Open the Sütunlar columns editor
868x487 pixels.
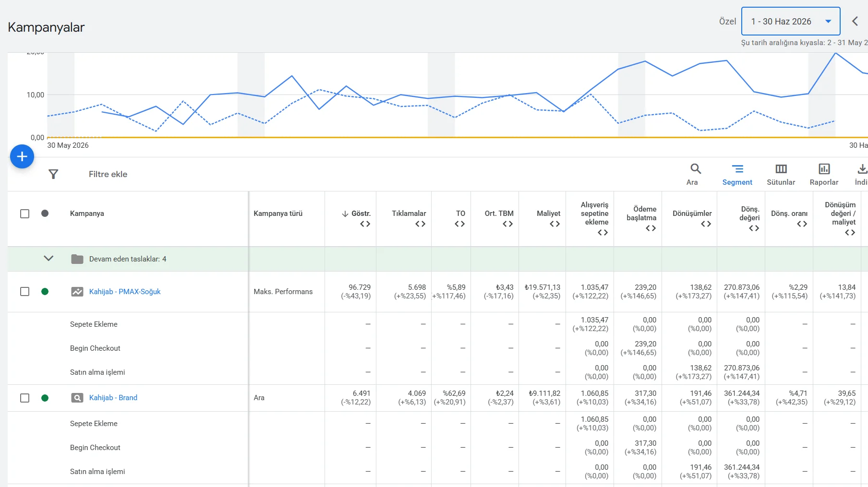click(781, 174)
